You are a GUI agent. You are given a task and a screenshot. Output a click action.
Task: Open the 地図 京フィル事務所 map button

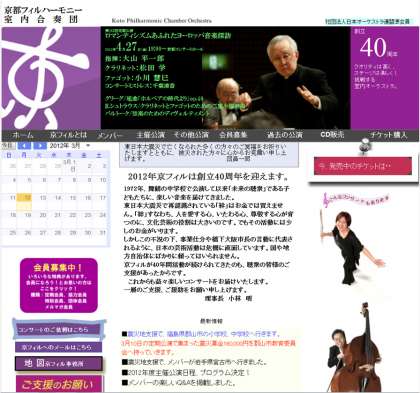click(59, 363)
